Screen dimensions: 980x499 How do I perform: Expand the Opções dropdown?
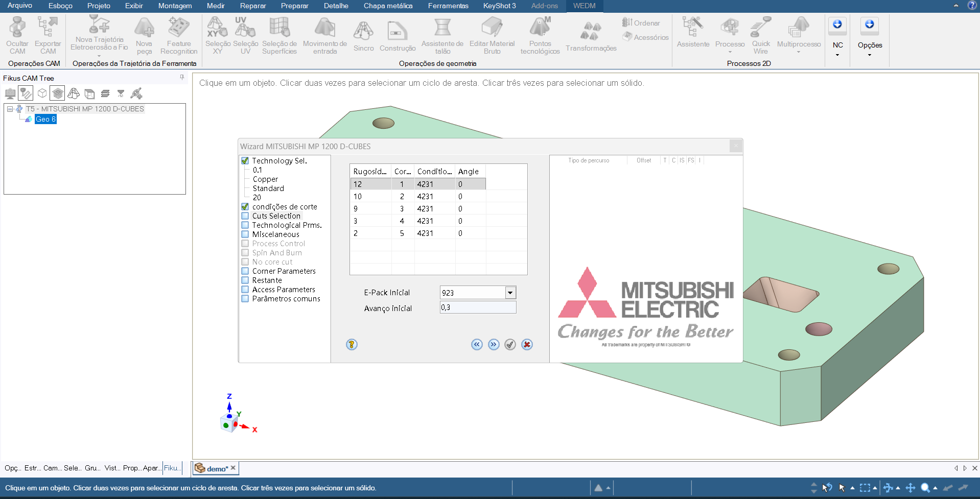click(870, 54)
